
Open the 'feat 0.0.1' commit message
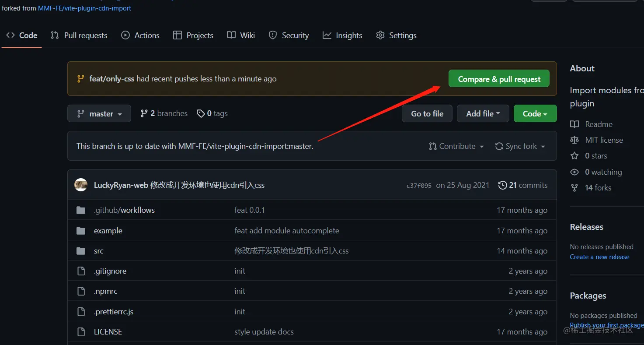click(x=250, y=210)
